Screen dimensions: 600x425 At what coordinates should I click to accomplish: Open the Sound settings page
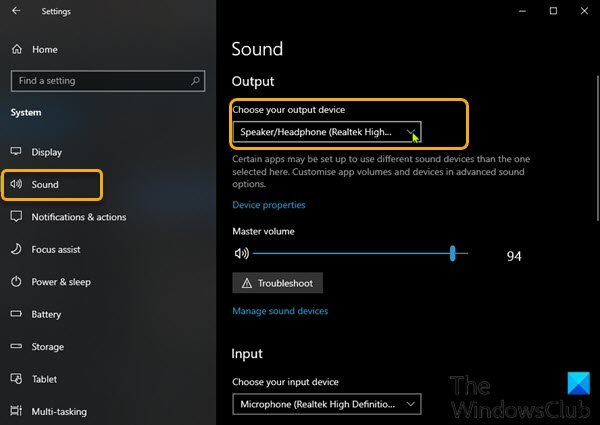click(45, 185)
